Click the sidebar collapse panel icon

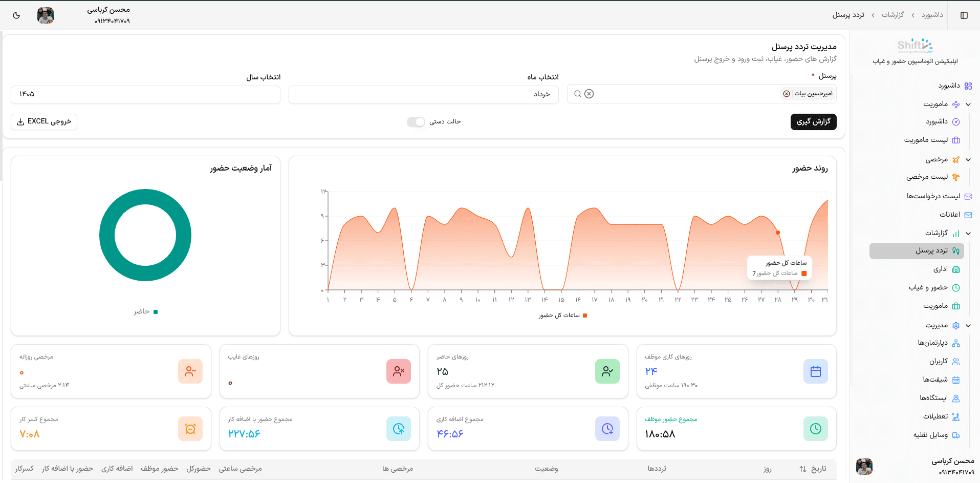coord(964,15)
